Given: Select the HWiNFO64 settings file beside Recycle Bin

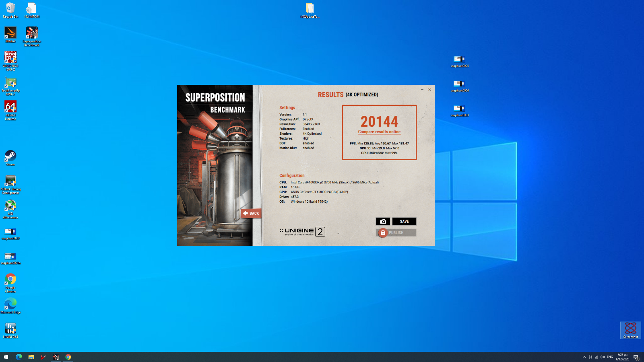Looking at the screenshot, I should pyautogui.click(x=32, y=10).
